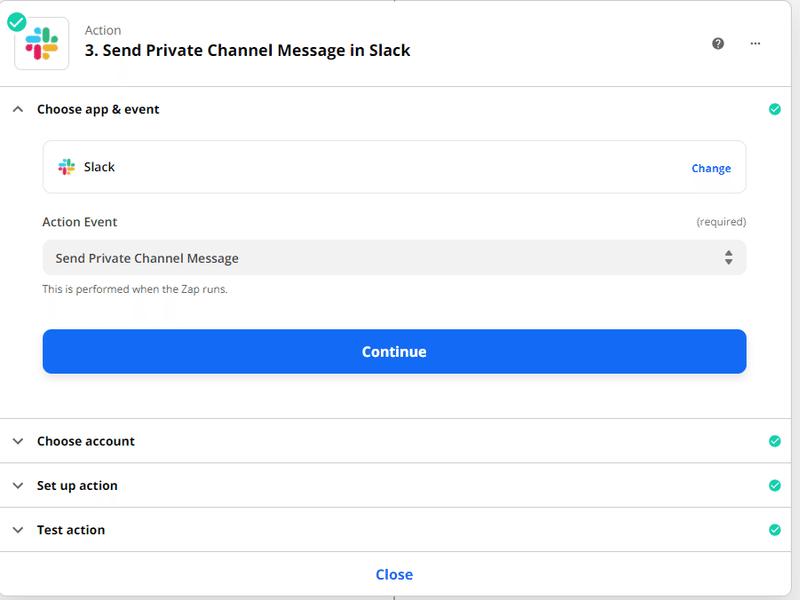The image size is (800, 600).
Task: Click the Choose account heading text
Action: 86,441
